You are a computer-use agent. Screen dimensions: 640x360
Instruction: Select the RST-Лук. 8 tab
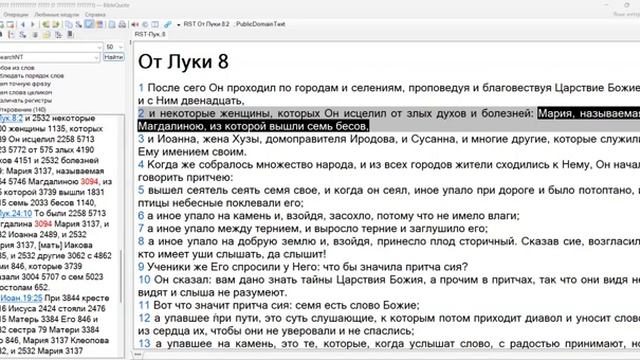(150, 34)
